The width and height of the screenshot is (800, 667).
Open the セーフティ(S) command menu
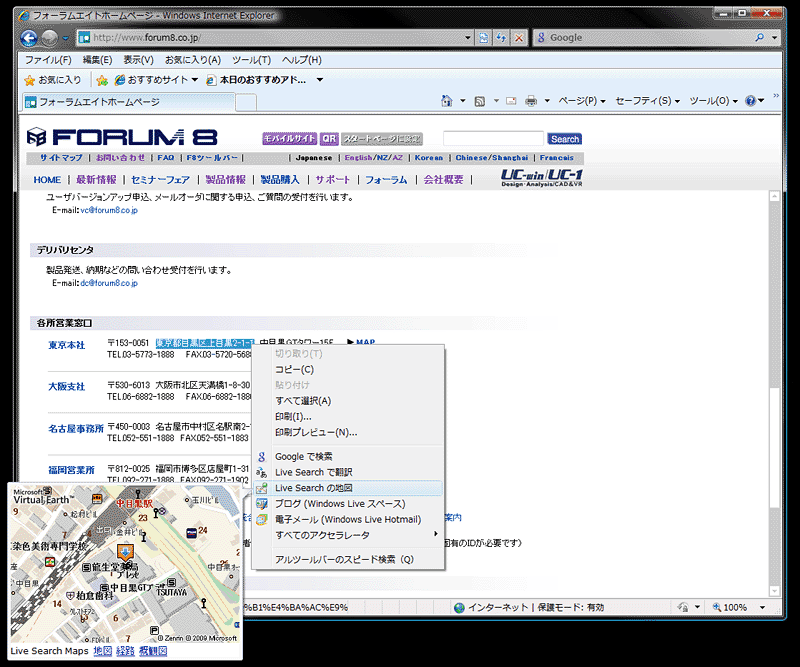647,101
